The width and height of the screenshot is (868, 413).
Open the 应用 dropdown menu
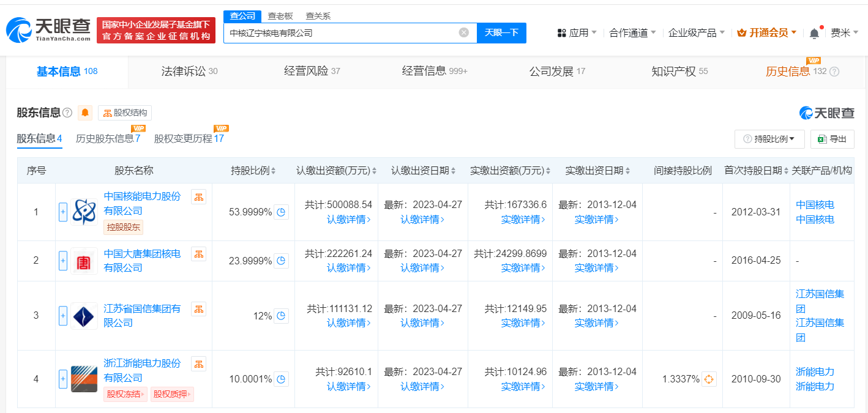click(x=577, y=33)
